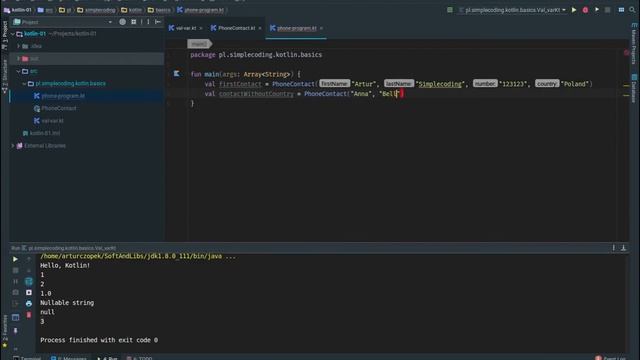
Task: Clear console with trash icon
Action: tap(29, 315)
